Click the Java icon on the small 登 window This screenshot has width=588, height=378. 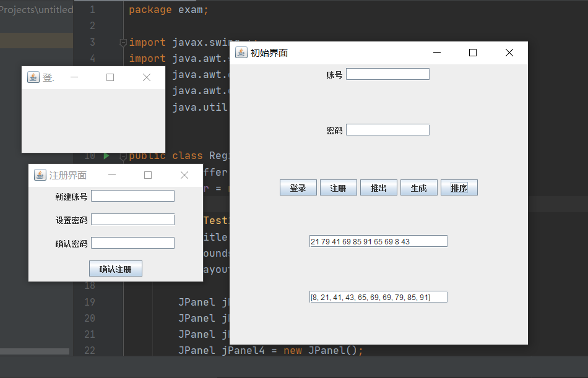(33, 77)
